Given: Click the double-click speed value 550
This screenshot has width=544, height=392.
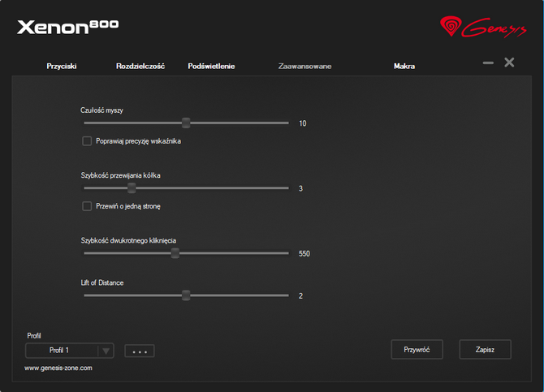Looking at the screenshot, I should [304, 254].
